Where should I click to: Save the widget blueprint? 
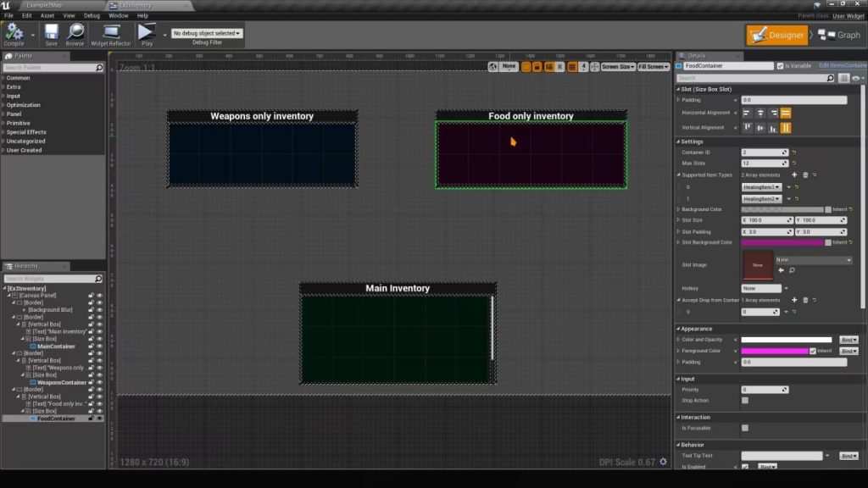click(51, 34)
